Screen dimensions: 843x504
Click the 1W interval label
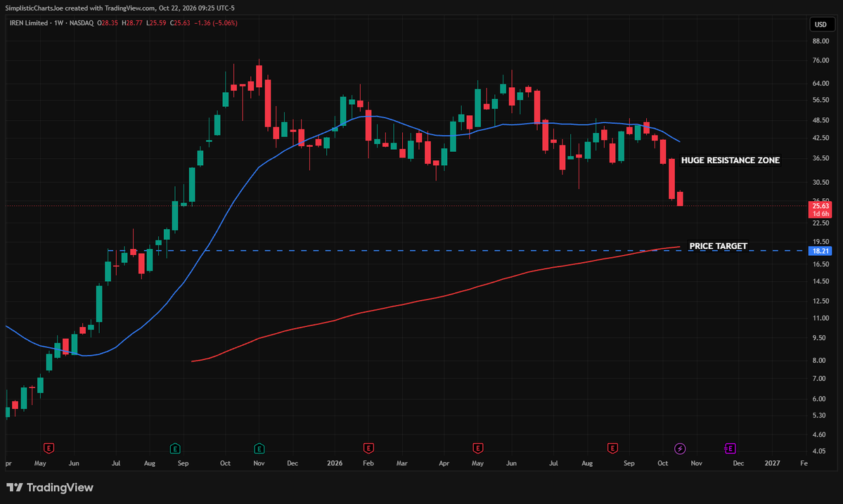click(58, 23)
